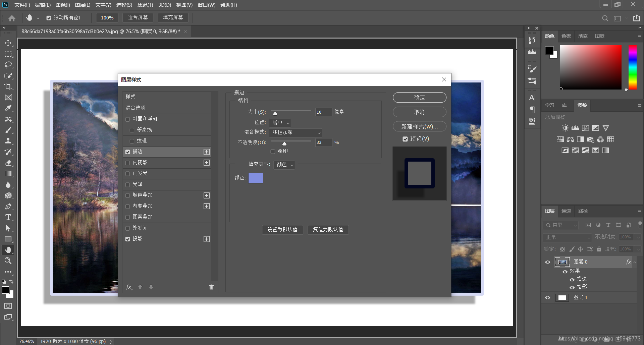Hide 图层 1 with its eye icon
This screenshot has height=345, width=644.
pos(548,298)
